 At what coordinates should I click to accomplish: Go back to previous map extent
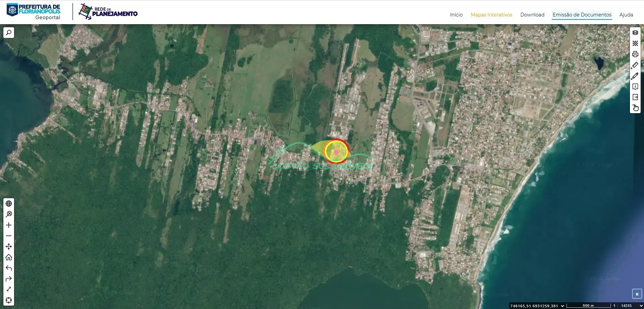[9, 268]
